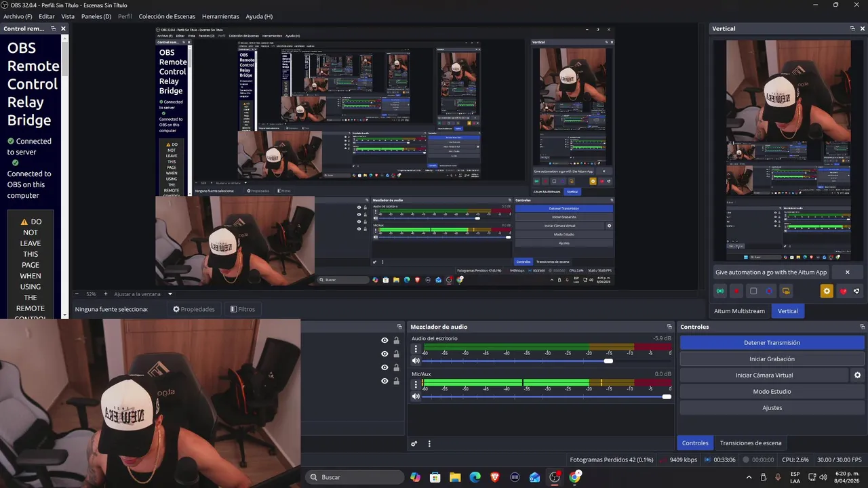The image size is (868, 488).
Task: Dismiss the Aitum App promotion with X
Action: pos(847,272)
